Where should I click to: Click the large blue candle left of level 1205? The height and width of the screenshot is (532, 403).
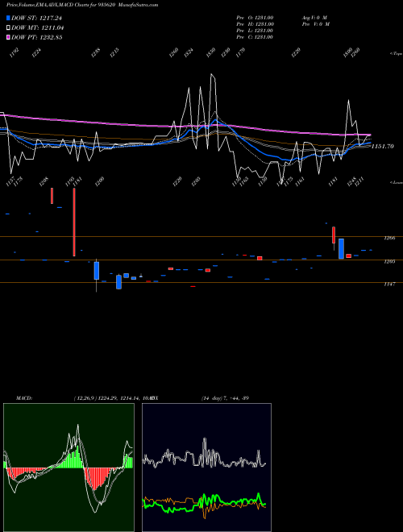(341, 249)
